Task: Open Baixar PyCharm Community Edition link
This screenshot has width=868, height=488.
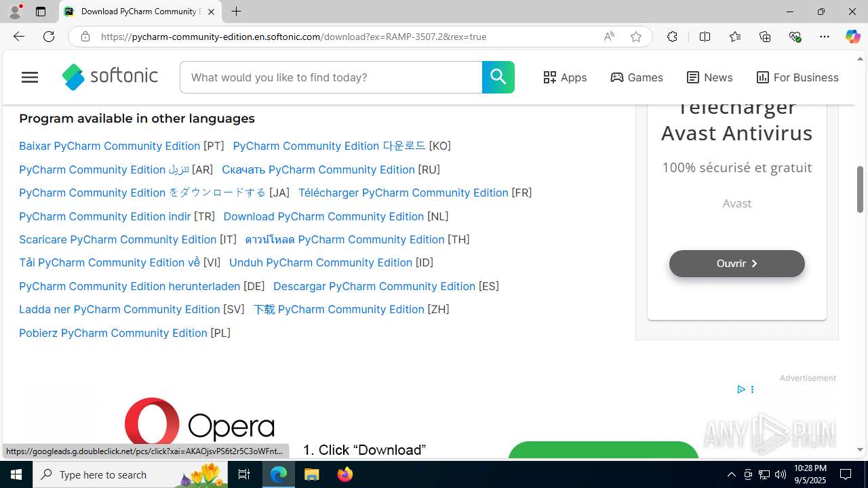Action: 110,146
